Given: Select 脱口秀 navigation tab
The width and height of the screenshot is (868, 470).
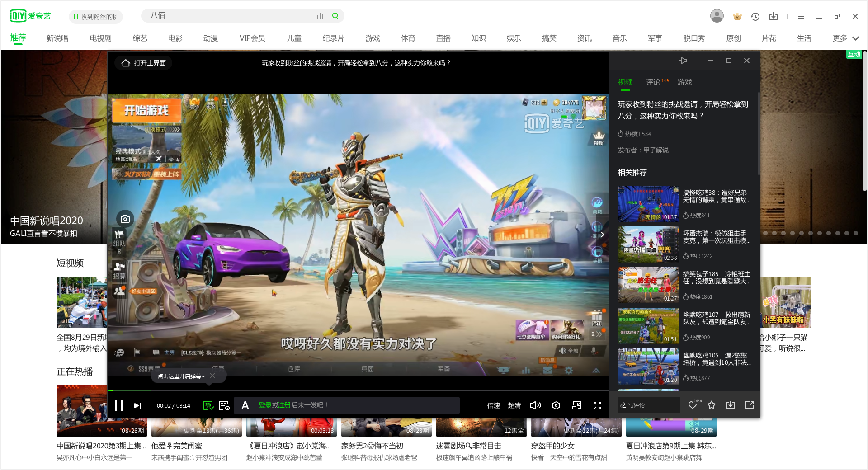Looking at the screenshot, I should (x=694, y=38).
